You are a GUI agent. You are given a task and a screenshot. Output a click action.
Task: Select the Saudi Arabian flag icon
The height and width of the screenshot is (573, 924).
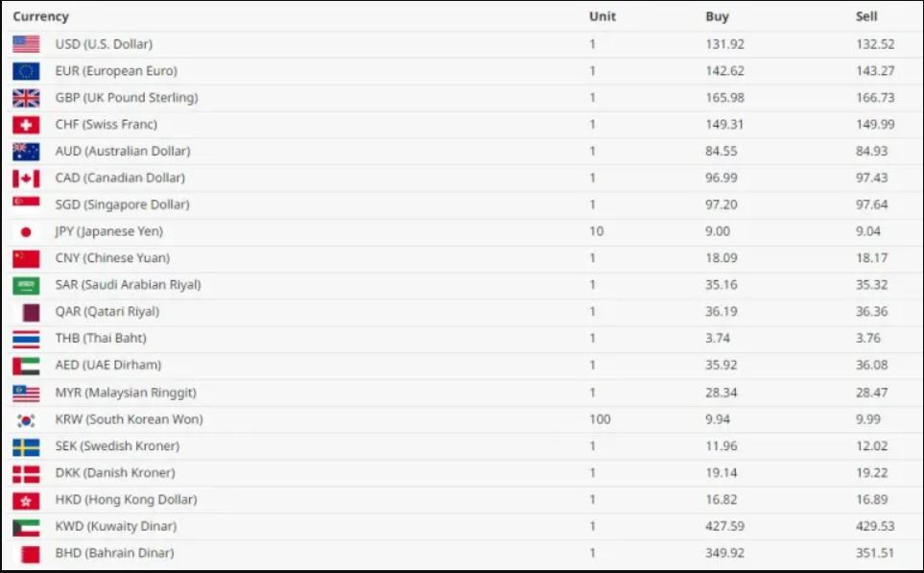(26, 285)
